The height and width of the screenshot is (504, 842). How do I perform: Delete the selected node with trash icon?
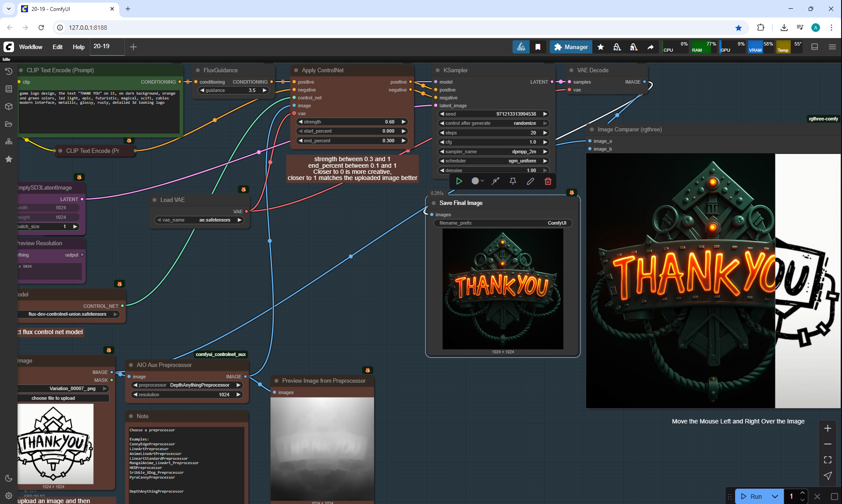(548, 181)
